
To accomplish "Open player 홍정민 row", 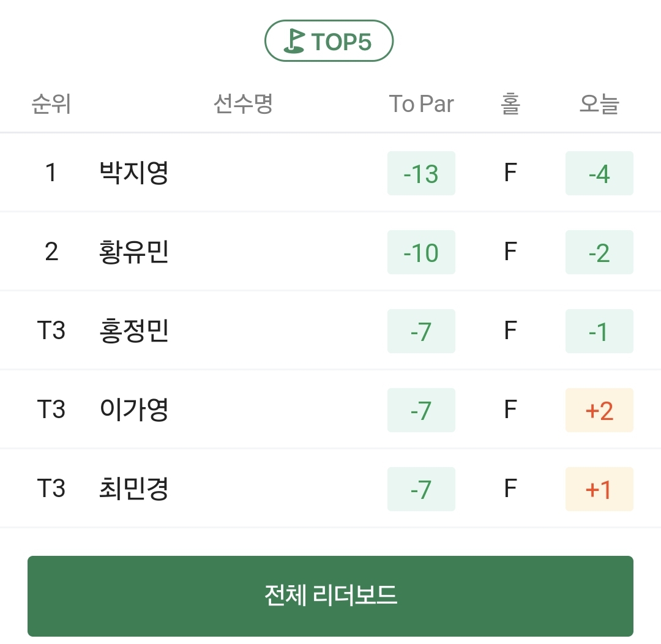I will (330, 331).
